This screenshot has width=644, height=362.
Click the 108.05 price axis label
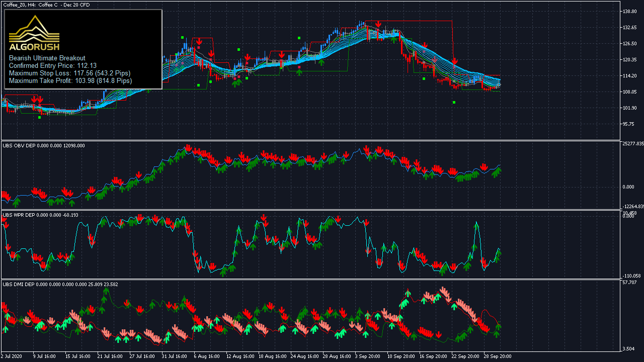point(630,92)
